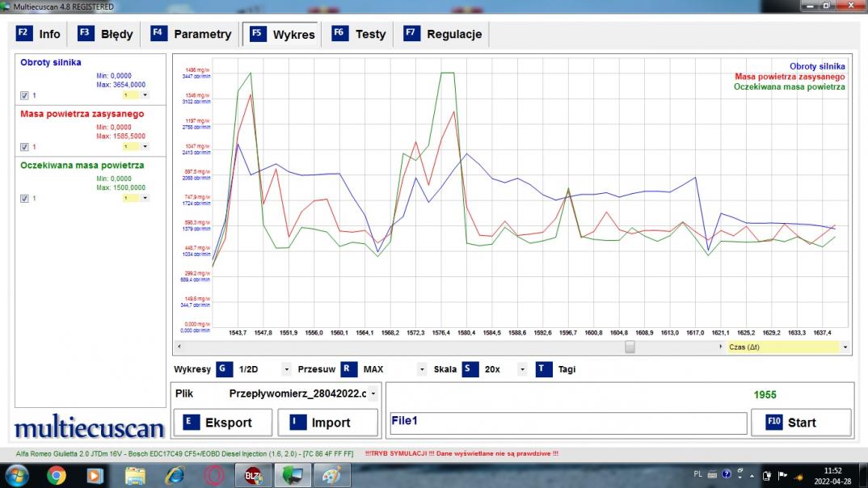Click the F10 Start button
The height and width of the screenshot is (488, 868).
coord(800,423)
